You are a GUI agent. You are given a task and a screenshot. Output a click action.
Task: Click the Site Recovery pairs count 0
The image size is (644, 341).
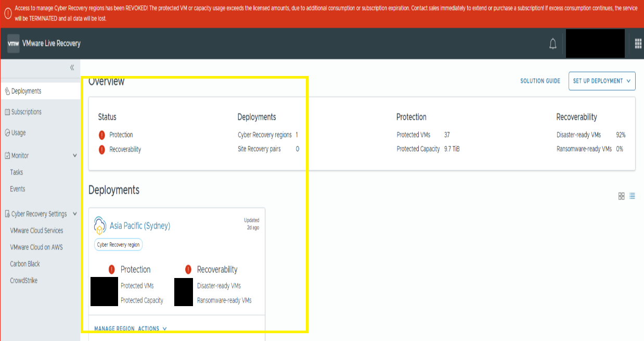point(298,149)
